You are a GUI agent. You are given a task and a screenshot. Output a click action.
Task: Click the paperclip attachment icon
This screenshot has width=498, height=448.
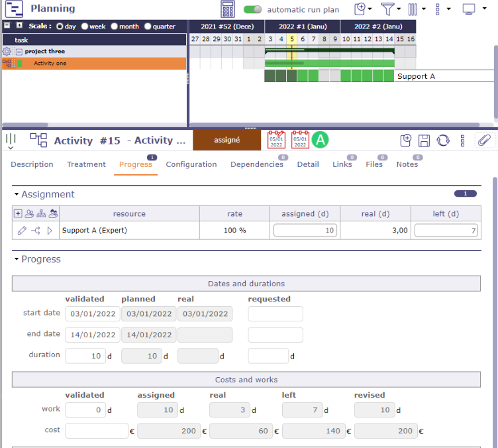pos(485,140)
